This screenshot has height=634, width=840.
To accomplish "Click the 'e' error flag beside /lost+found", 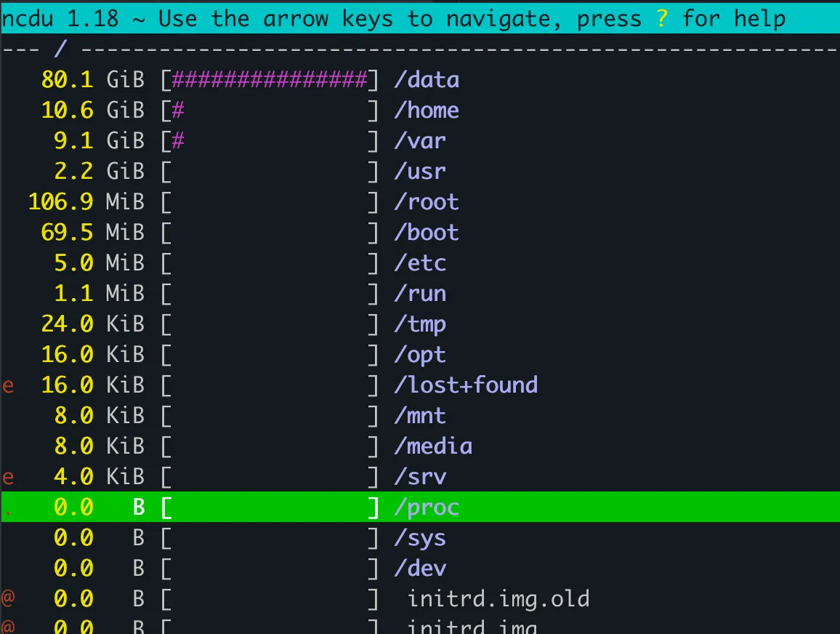I will pyautogui.click(x=7, y=385).
